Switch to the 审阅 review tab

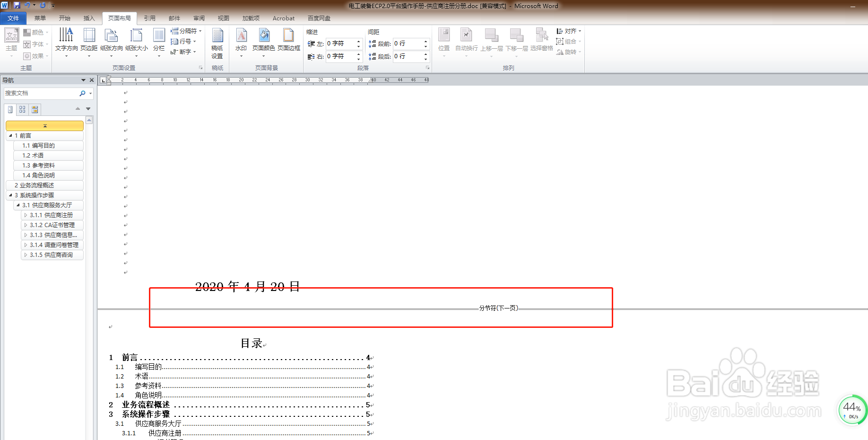[199, 18]
